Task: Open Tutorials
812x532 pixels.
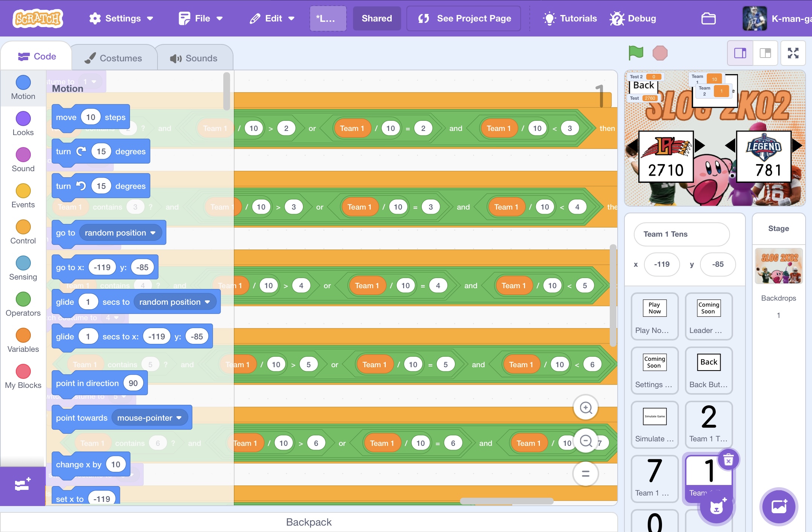Action: click(x=570, y=18)
